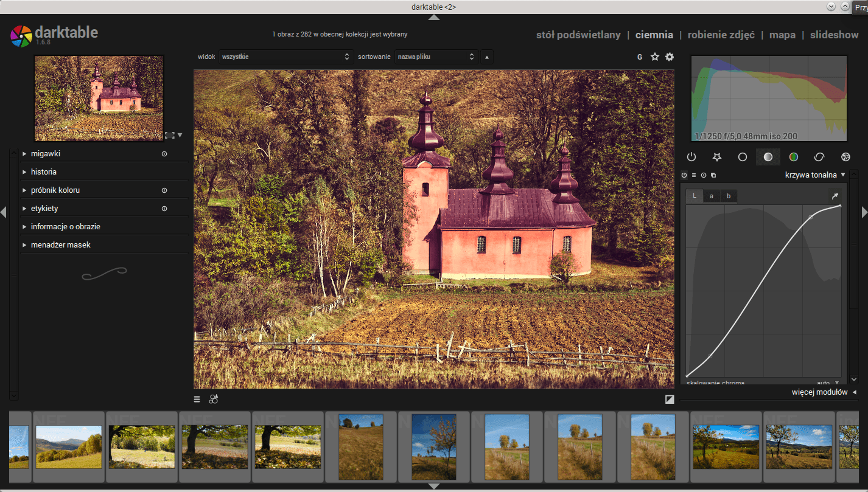Open global preferences gear icon
This screenshot has width=868, height=492.
[670, 57]
